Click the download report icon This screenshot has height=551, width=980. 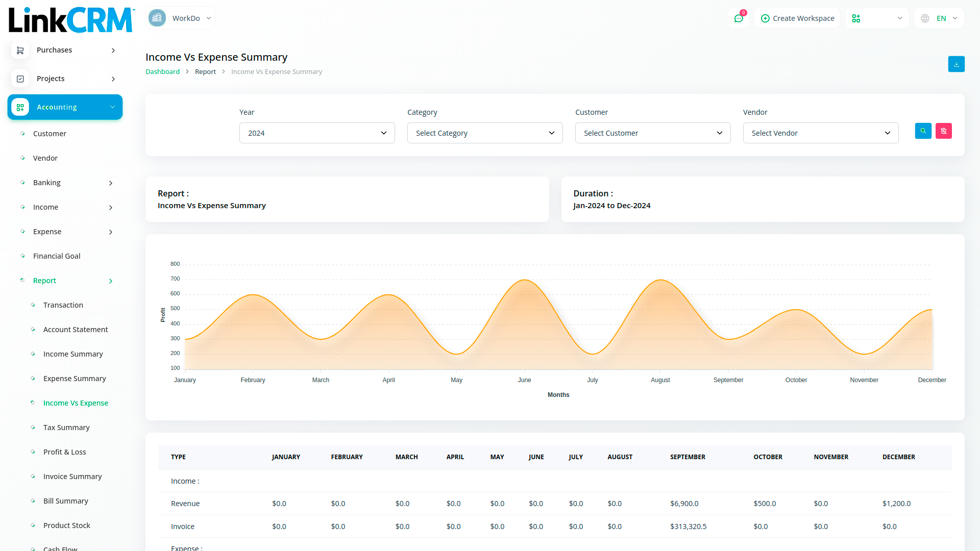pyautogui.click(x=956, y=64)
